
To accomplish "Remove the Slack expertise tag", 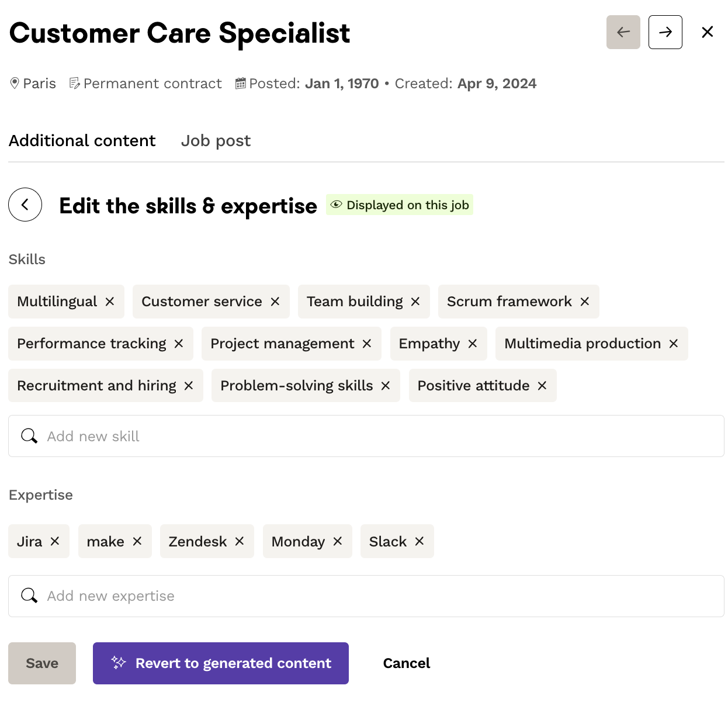I will 420,541.
